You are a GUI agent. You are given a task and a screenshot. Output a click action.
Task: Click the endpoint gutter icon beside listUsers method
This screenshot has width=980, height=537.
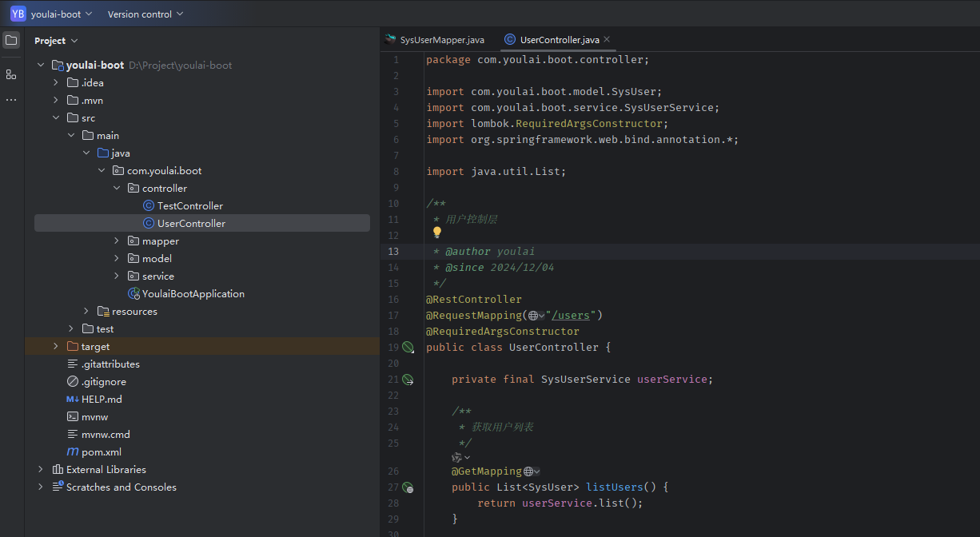tap(408, 487)
